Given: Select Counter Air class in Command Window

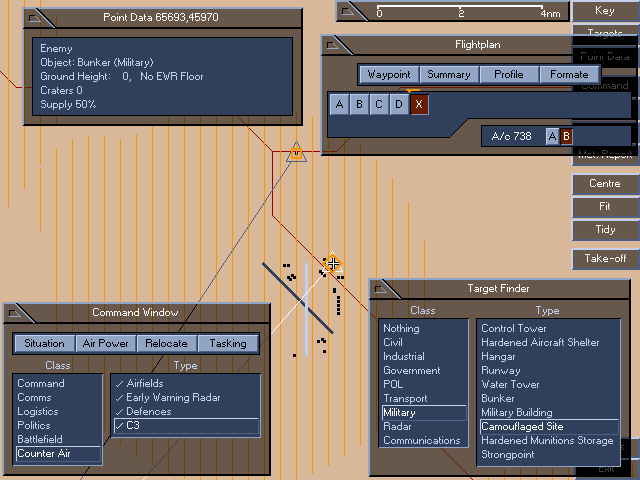Looking at the screenshot, I should [x=58, y=453].
